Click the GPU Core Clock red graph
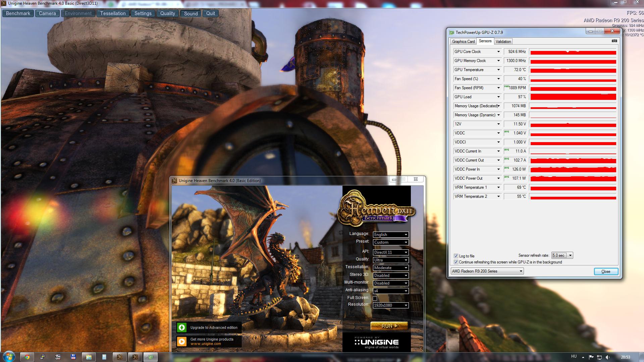Image resolution: width=644 pixels, height=362 pixels. (573, 52)
